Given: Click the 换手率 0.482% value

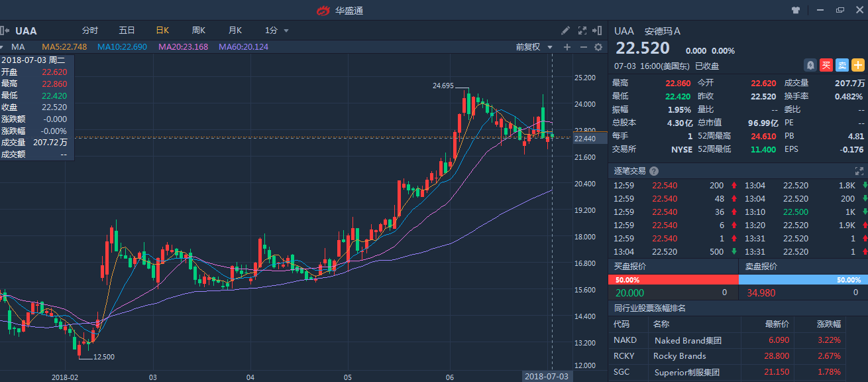Looking at the screenshot, I should (x=850, y=96).
